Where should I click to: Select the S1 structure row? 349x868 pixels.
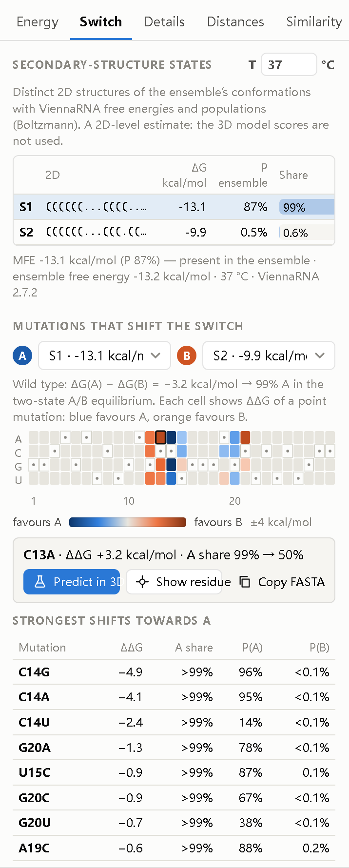pyautogui.click(x=174, y=207)
